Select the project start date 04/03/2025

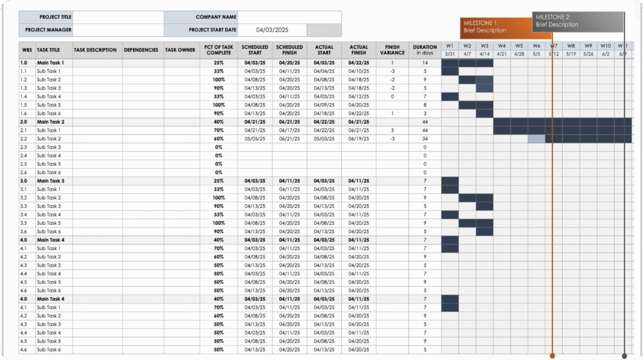[272, 30]
